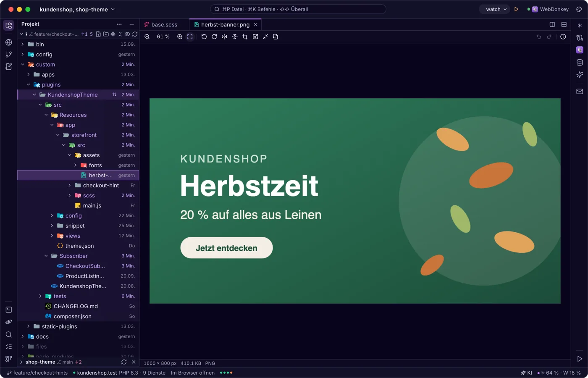Click the feature/checkout-hints branch in status bar

pos(37,373)
